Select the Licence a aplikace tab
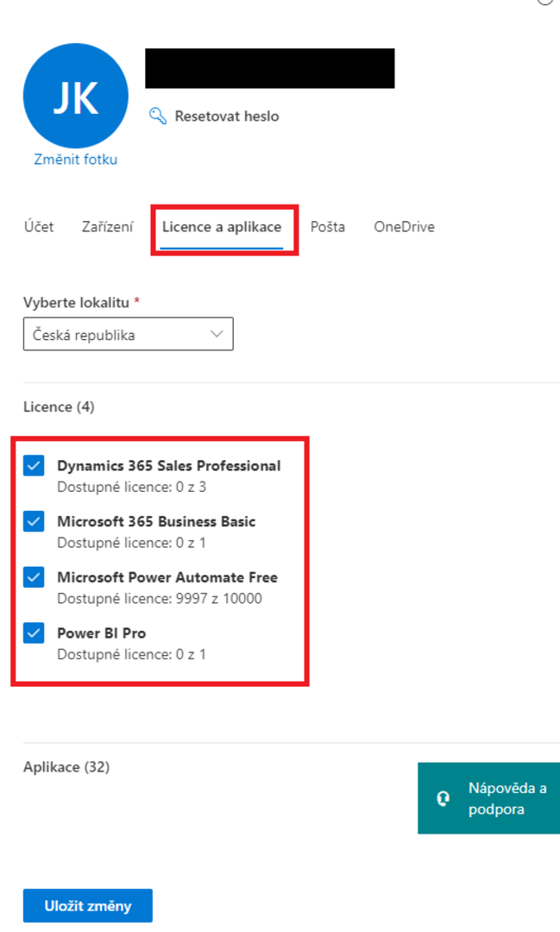The image size is (560, 932). coord(222,227)
